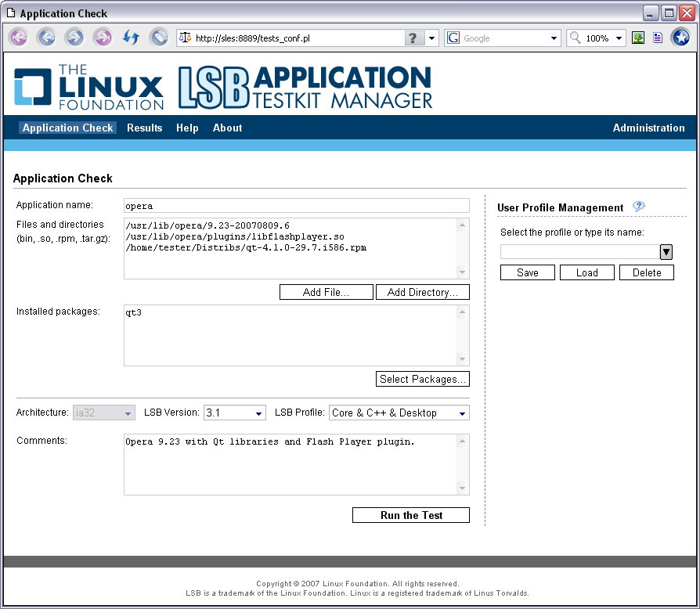Click scroll-up arrow in Comments box
Viewport: 700px width, 609px height.
tap(463, 441)
